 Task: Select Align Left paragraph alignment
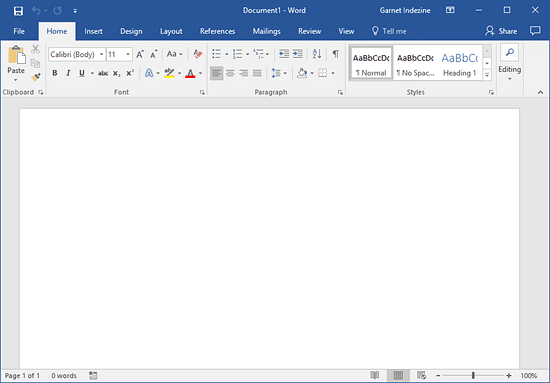click(x=216, y=73)
